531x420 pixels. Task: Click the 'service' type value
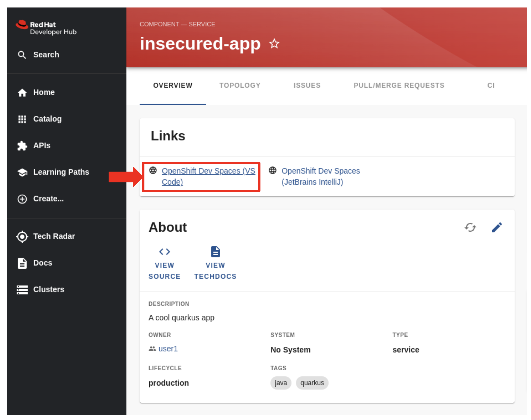coord(406,350)
